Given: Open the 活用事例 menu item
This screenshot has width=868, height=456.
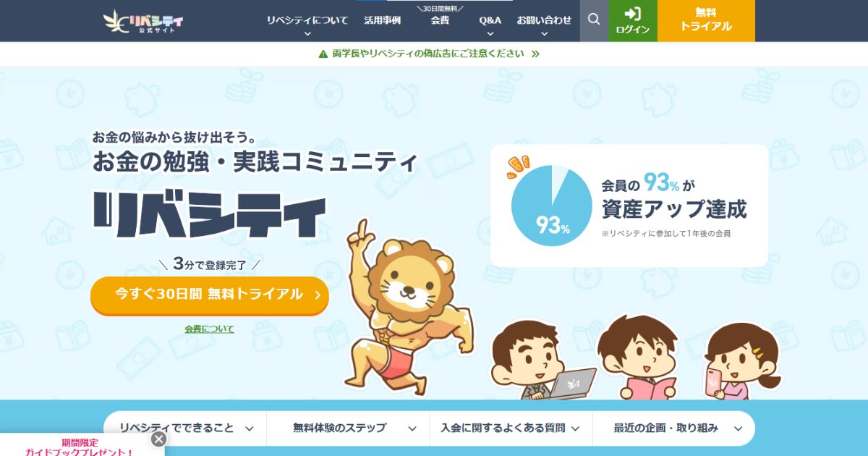Looking at the screenshot, I should [x=383, y=20].
